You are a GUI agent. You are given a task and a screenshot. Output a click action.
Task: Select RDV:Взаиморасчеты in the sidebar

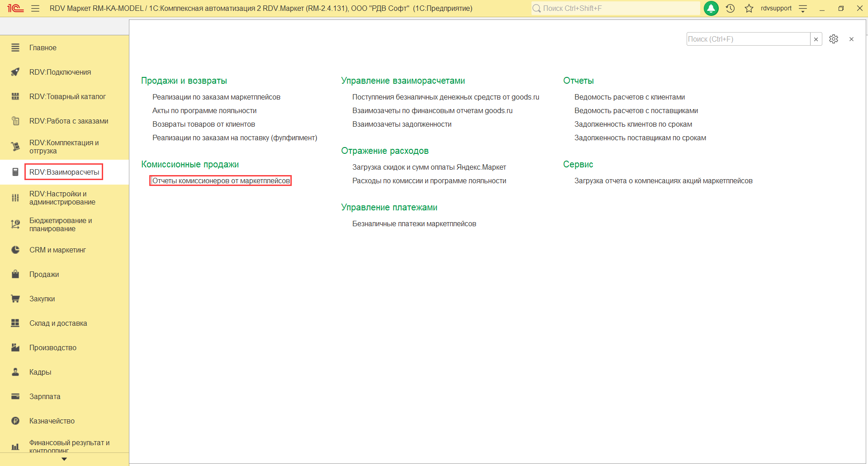(64, 172)
